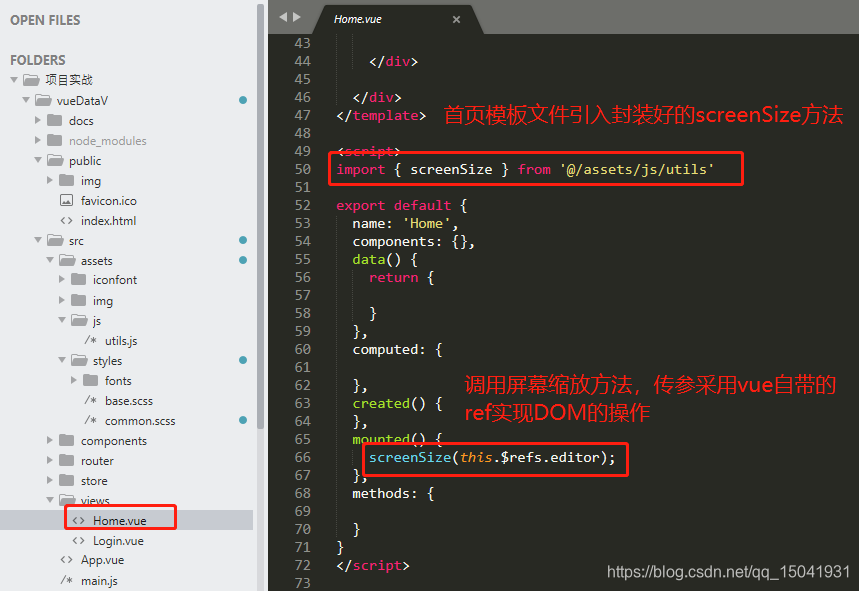Collapse the vueDataV folder
This screenshot has height=591, width=859.
tap(26, 100)
